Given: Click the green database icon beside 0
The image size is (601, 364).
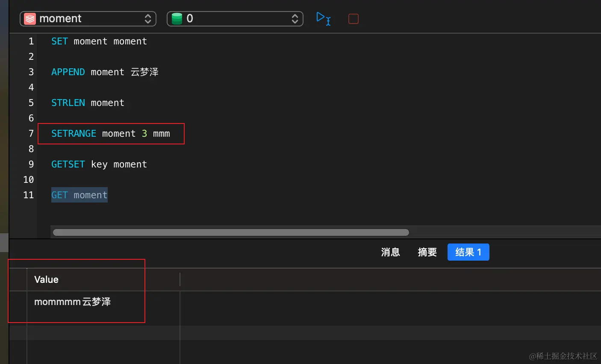Looking at the screenshot, I should 177,19.
